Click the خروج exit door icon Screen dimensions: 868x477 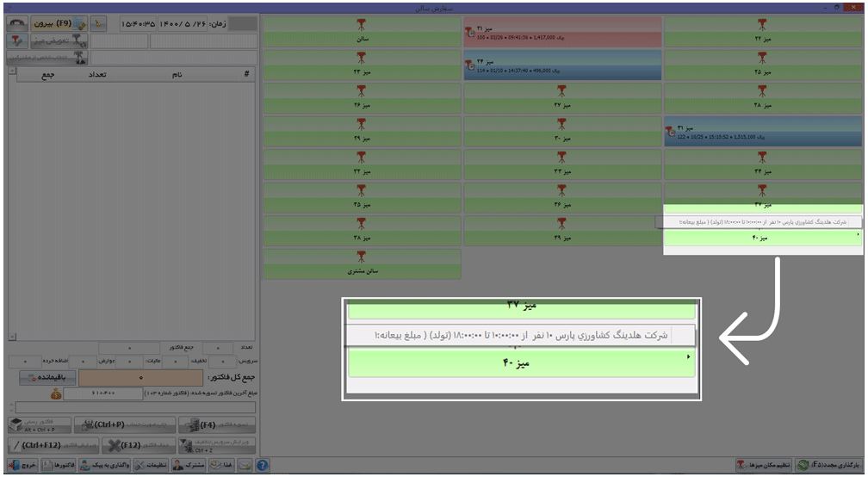pos(22,466)
